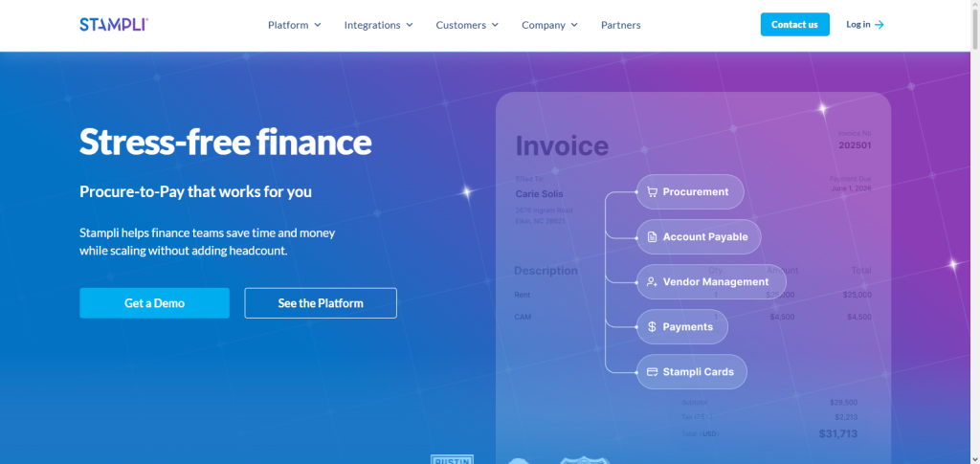Screen dimensions: 980x464
Task: Click the Account Payable document icon
Action: coord(652,237)
